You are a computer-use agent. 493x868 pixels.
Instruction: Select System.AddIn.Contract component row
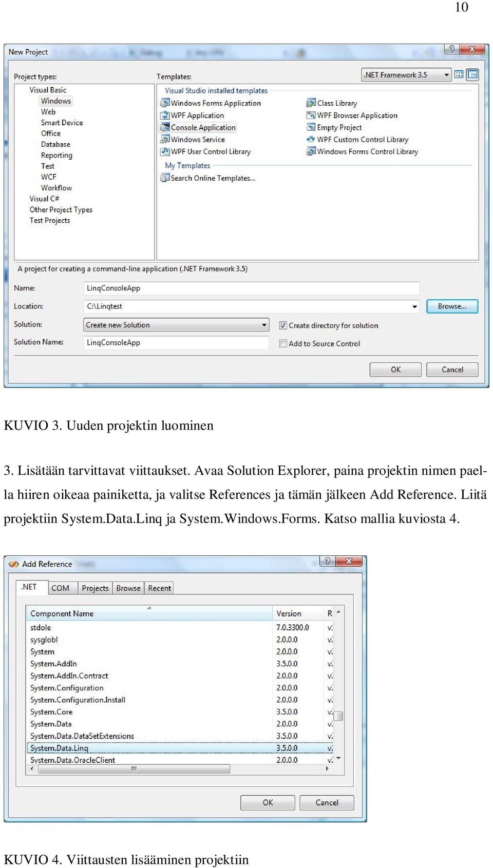click(180, 676)
